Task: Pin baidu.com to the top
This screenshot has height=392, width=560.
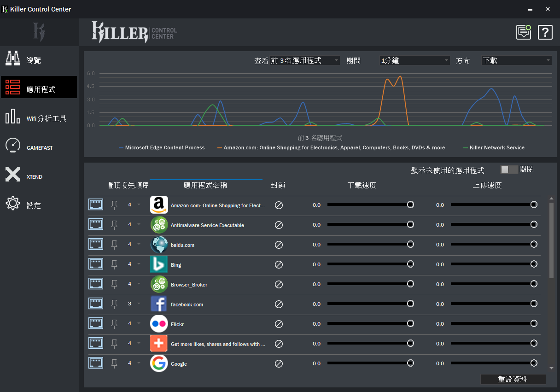Action: click(x=115, y=245)
